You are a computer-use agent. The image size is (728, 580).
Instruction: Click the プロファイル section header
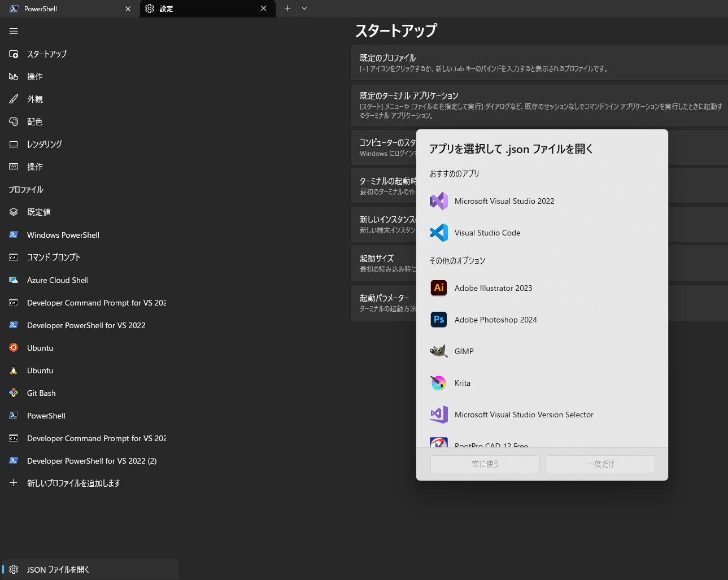[x=26, y=190]
